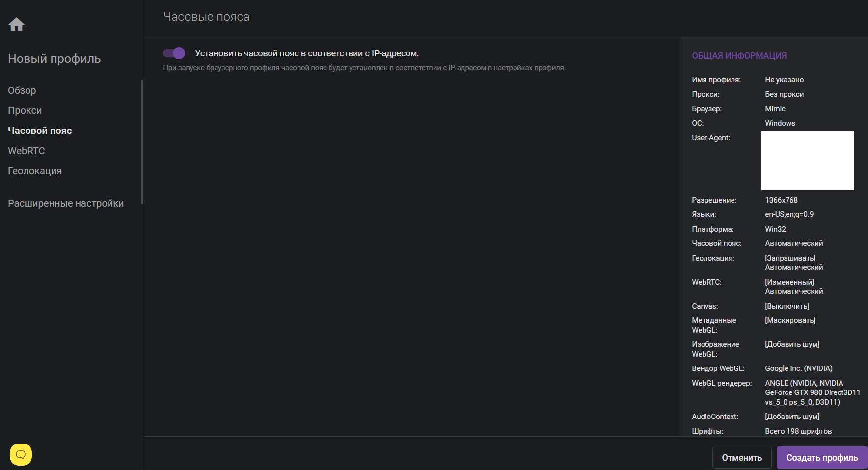
Task: Click the Отменить button
Action: click(x=742, y=458)
